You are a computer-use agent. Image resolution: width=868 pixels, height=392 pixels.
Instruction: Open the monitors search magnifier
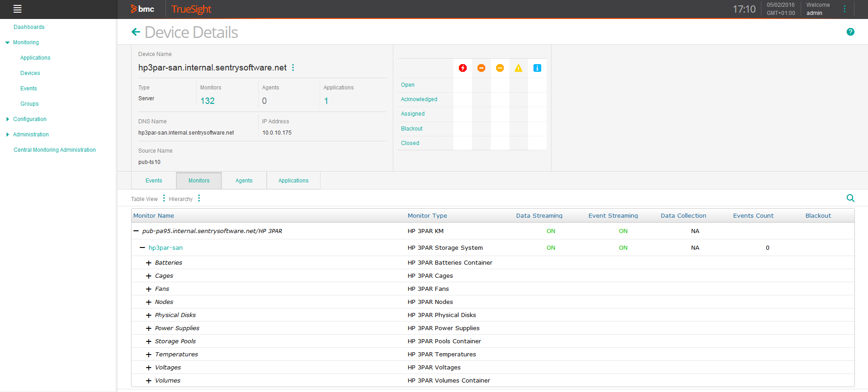(850, 198)
